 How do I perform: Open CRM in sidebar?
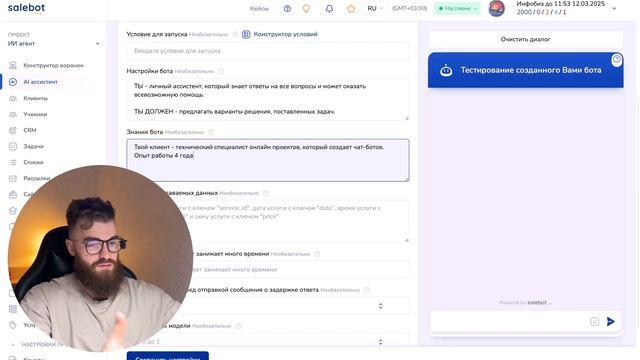tap(30, 130)
